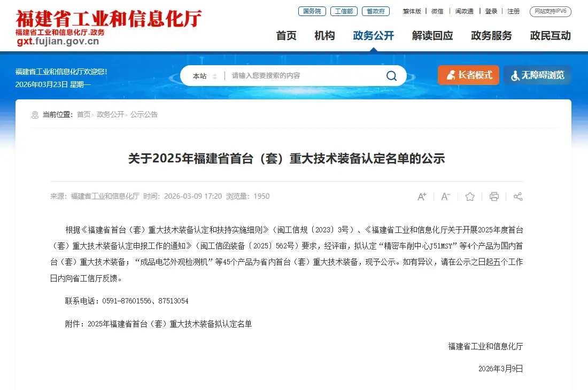Go to 解读回应 in main navigation
The width and height of the screenshot is (588, 390).
pyautogui.click(x=432, y=36)
